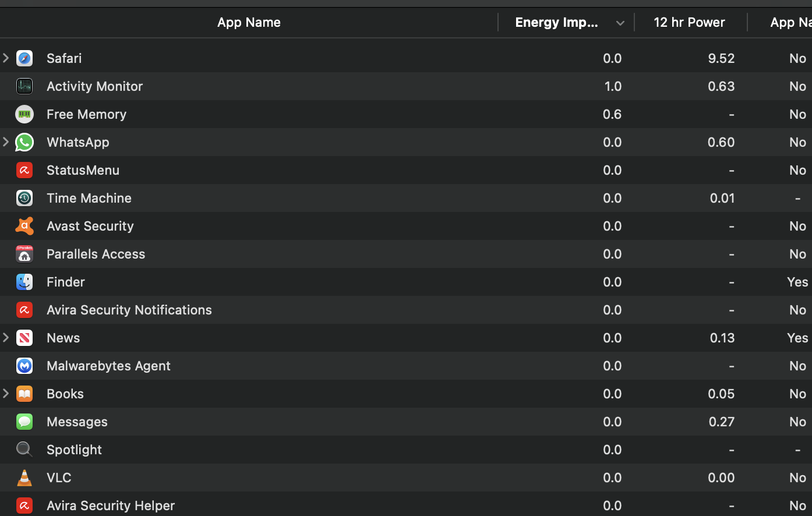Click Activity Monitor's 12 hr Power 0.63

(x=721, y=86)
